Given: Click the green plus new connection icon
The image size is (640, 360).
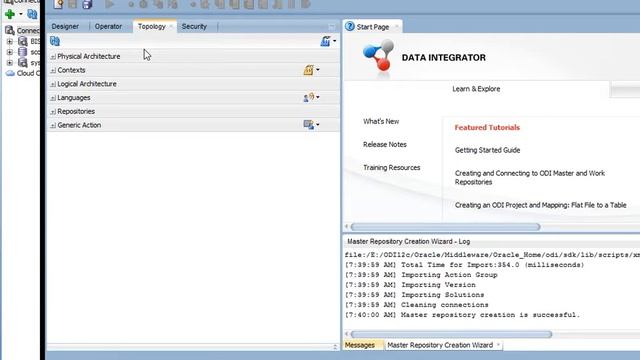Looking at the screenshot, I should (x=10, y=14).
